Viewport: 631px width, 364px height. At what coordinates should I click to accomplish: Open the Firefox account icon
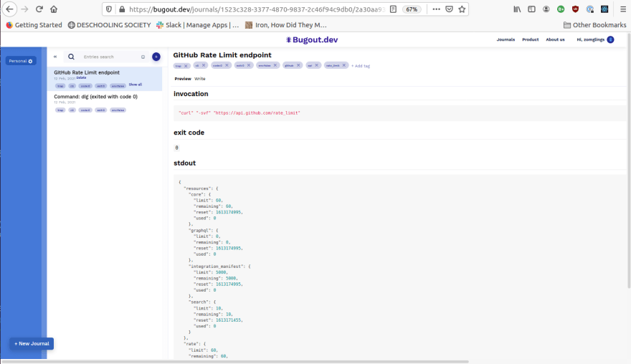546,9
